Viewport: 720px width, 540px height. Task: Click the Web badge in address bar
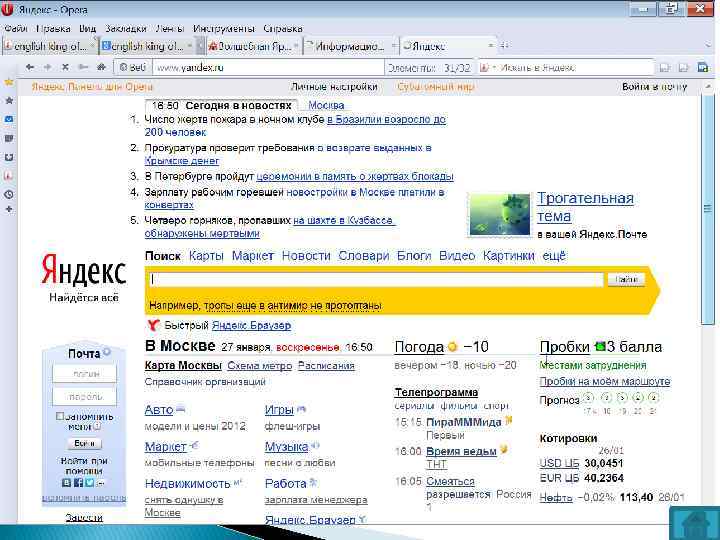132,68
